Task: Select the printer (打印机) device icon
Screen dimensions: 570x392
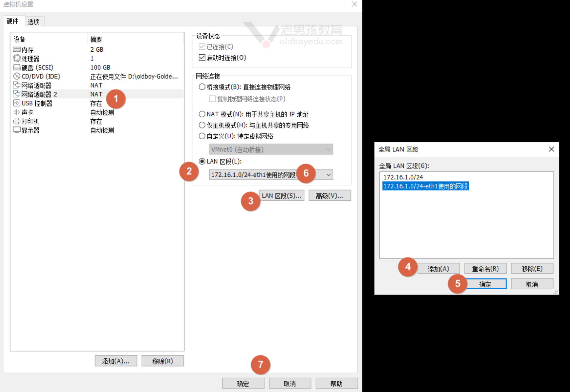Action: pyautogui.click(x=17, y=121)
